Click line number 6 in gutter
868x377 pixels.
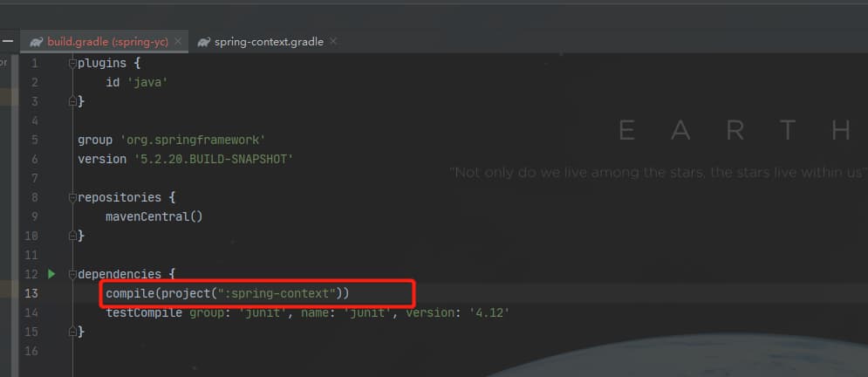point(35,160)
